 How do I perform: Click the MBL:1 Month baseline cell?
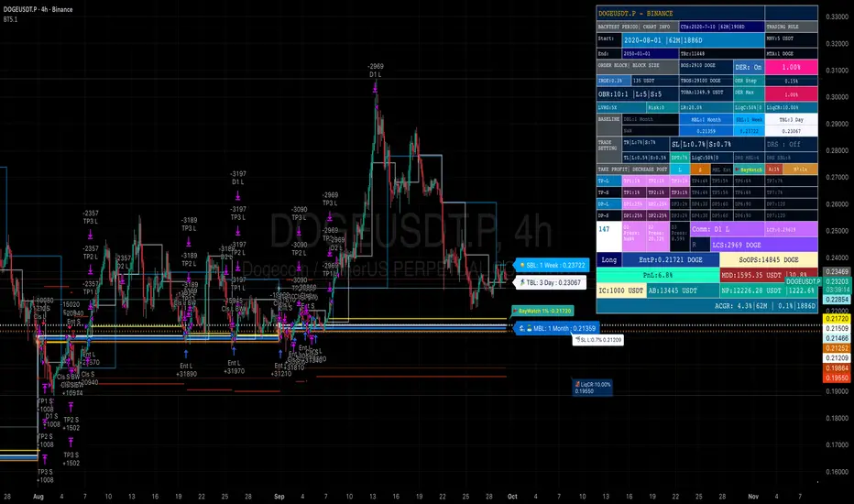pos(706,119)
